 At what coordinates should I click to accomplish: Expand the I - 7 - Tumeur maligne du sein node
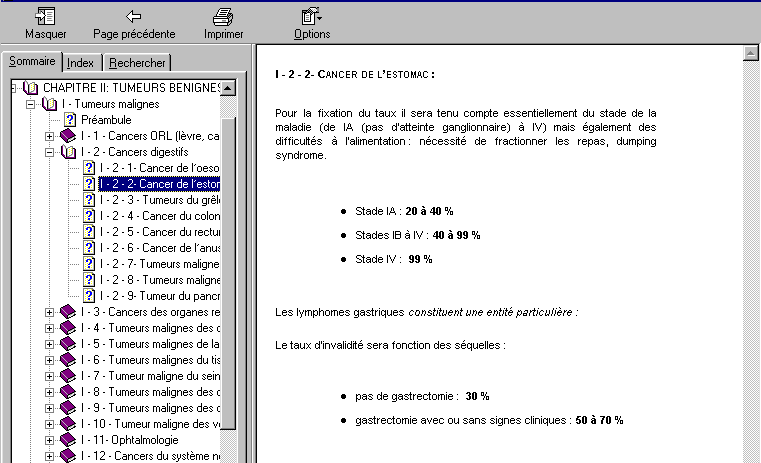tap(49, 376)
